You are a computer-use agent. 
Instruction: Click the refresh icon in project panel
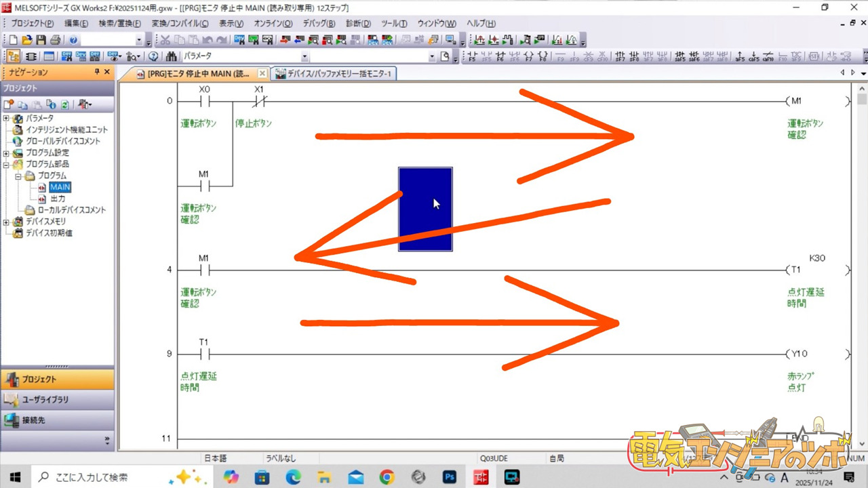coord(65,104)
